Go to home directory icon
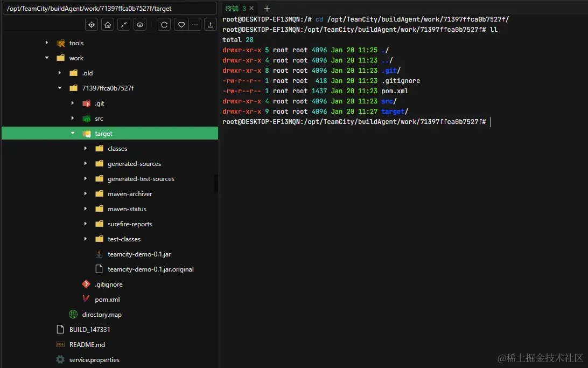The height and width of the screenshot is (368, 588). tap(108, 25)
